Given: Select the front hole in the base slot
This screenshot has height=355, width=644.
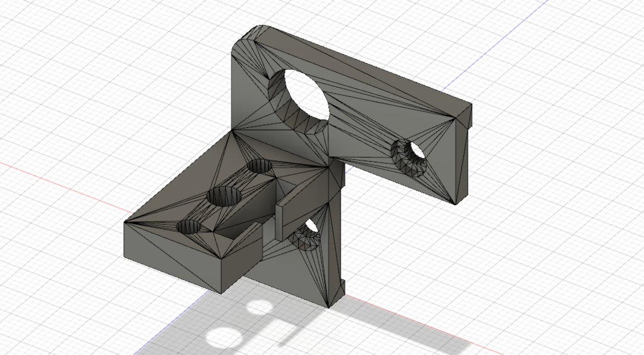Looking at the screenshot, I should pyautogui.click(x=190, y=227).
